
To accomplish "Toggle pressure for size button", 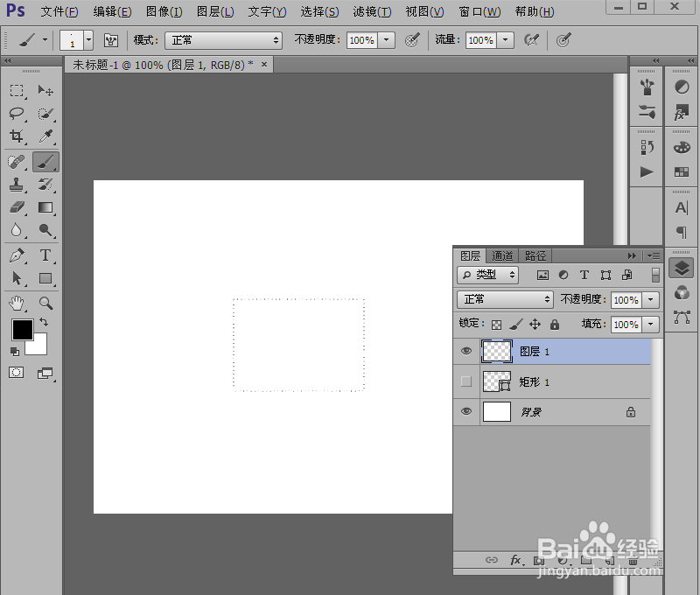I will (x=563, y=40).
